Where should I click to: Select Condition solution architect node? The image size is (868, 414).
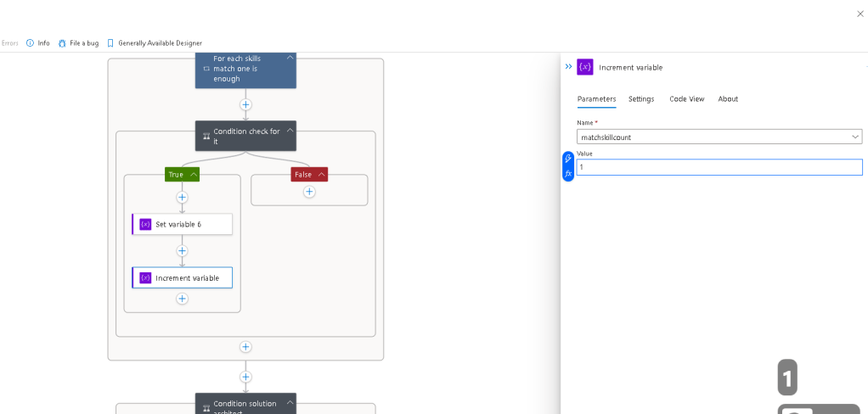coord(245,404)
